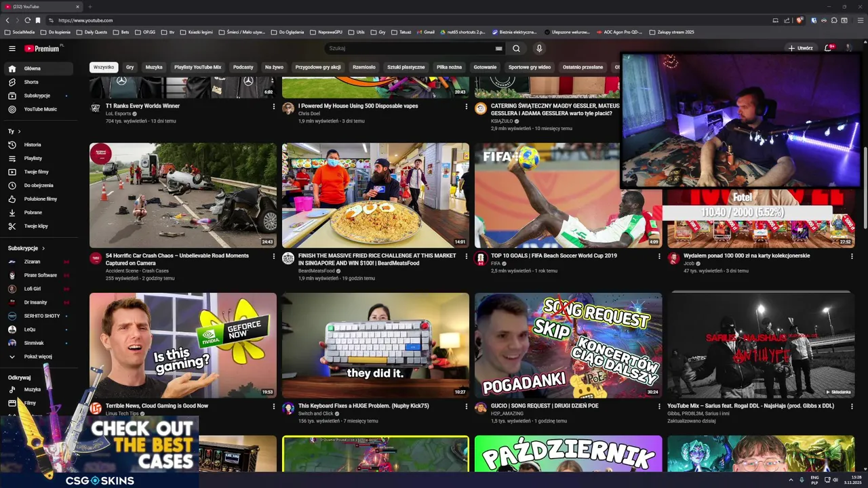
Task: Open the FIFA beach soccer video thumbnail
Action: pyautogui.click(x=568, y=195)
